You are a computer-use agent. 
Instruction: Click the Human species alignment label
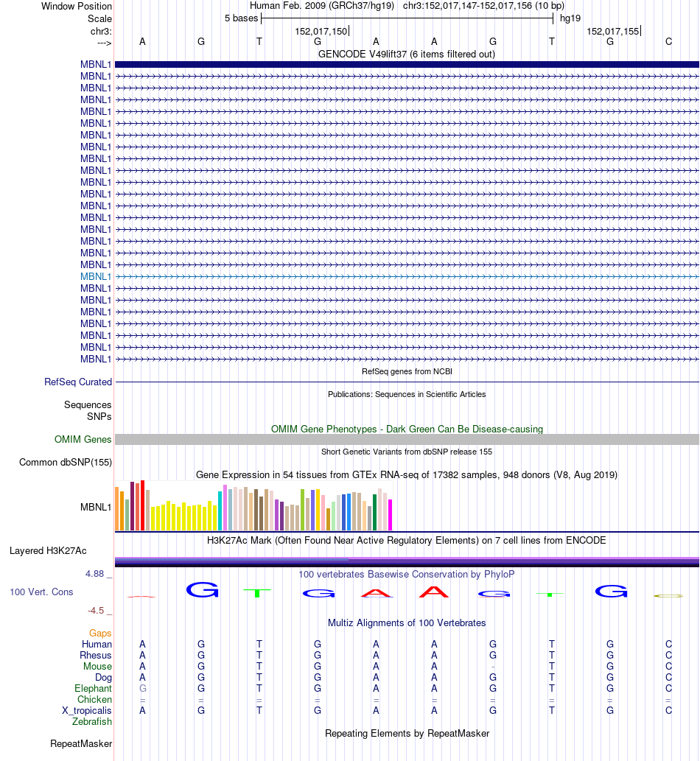[x=97, y=644]
